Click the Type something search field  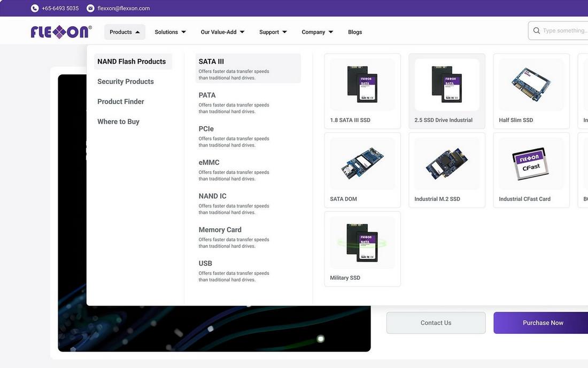click(x=558, y=31)
